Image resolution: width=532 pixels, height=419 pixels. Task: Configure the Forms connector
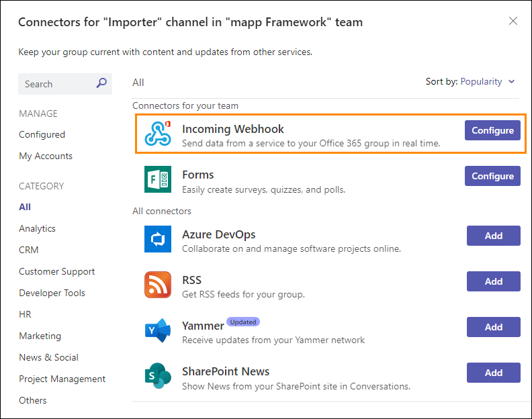coord(492,176)
